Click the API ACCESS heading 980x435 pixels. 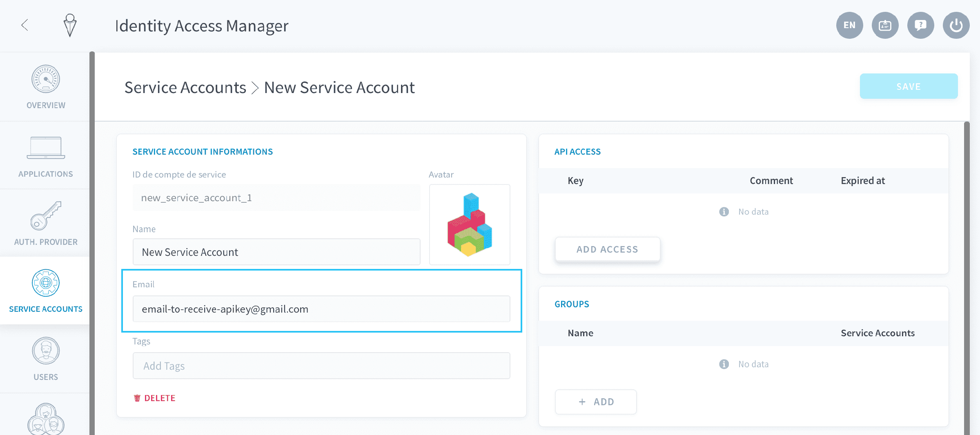[577, 152]
